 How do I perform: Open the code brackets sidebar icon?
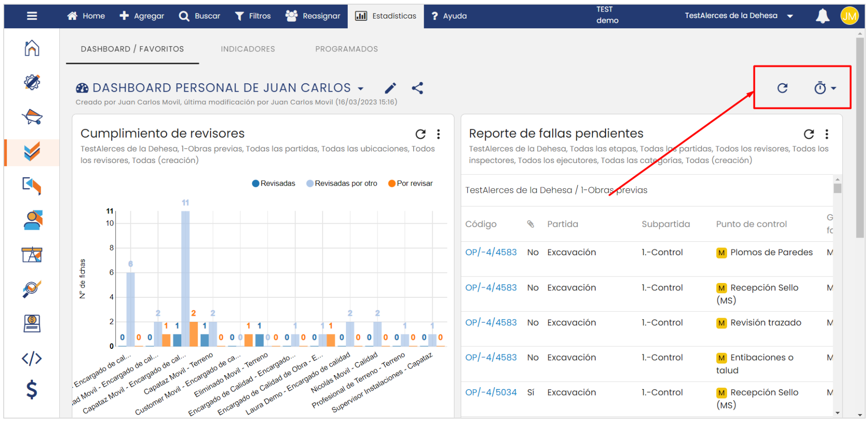click(x=32, y=358)
